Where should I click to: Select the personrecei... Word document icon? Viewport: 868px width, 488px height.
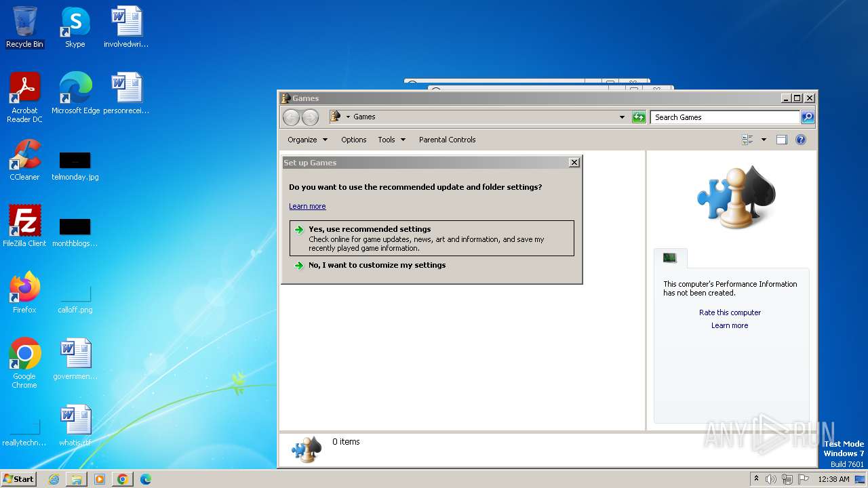pyautogui.click(x=126, y=93)
